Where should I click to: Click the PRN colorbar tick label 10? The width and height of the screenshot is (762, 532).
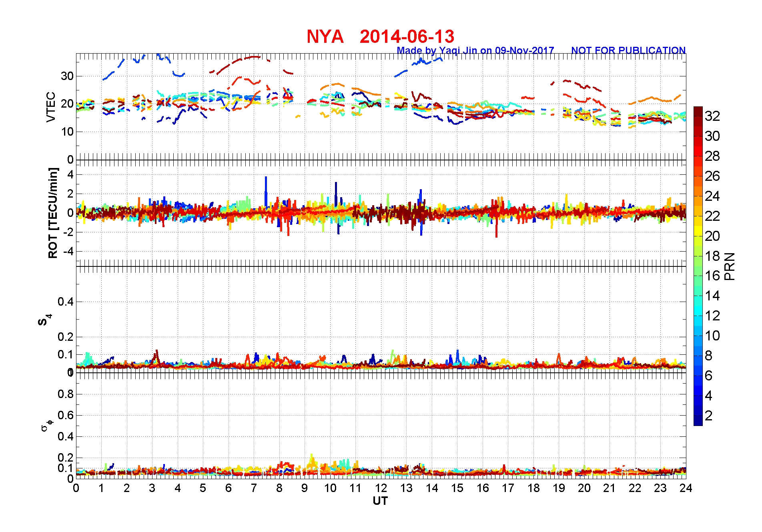pos(712,336)
